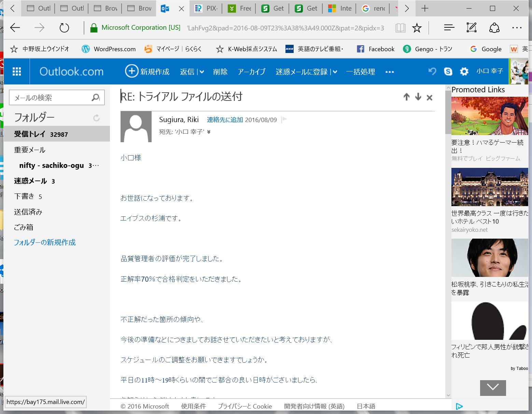The width and height of the screenshot is (532, 414).
Task: Click the undo arrow icon
Action: pos(432,71)
